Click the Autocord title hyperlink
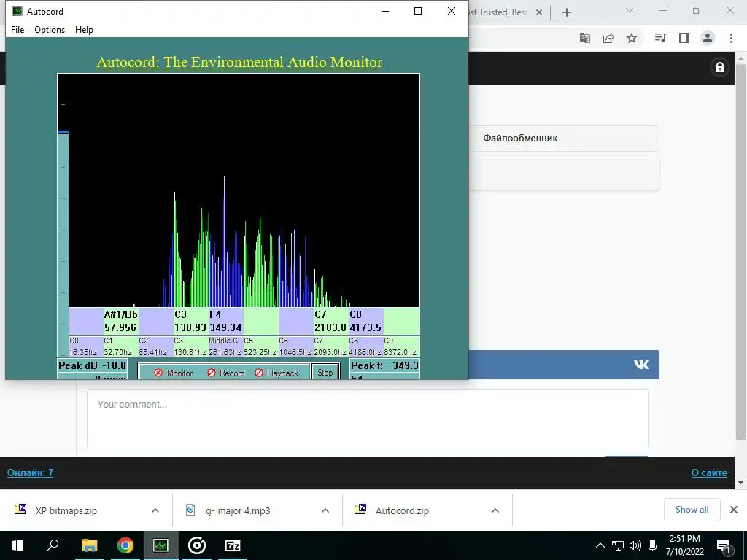Viewport: 747px width, 560px height. tap(239, 62)
